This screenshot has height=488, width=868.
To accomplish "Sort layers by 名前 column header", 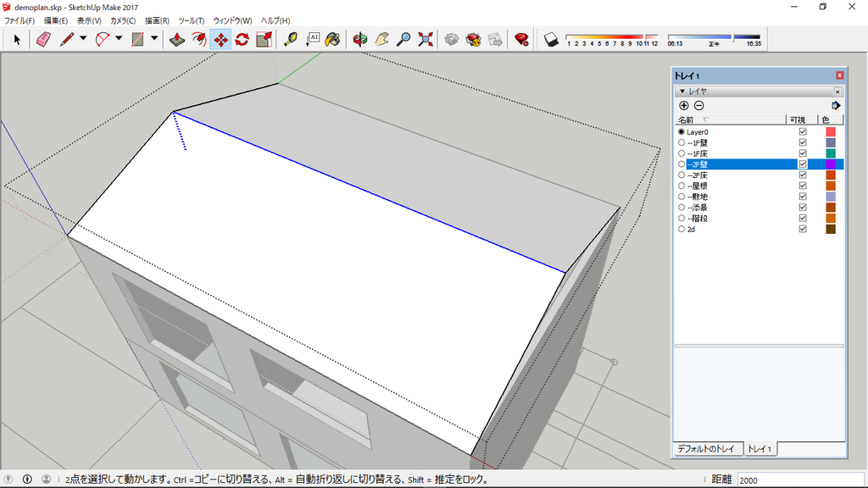I will point(730,120).
